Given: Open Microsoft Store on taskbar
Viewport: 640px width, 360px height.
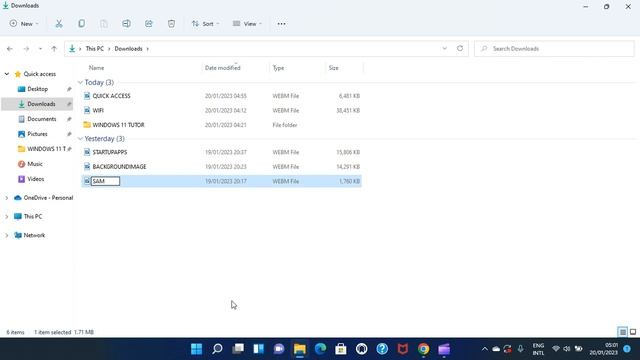Looking at the screenshot, I should (x=341, y=349).
